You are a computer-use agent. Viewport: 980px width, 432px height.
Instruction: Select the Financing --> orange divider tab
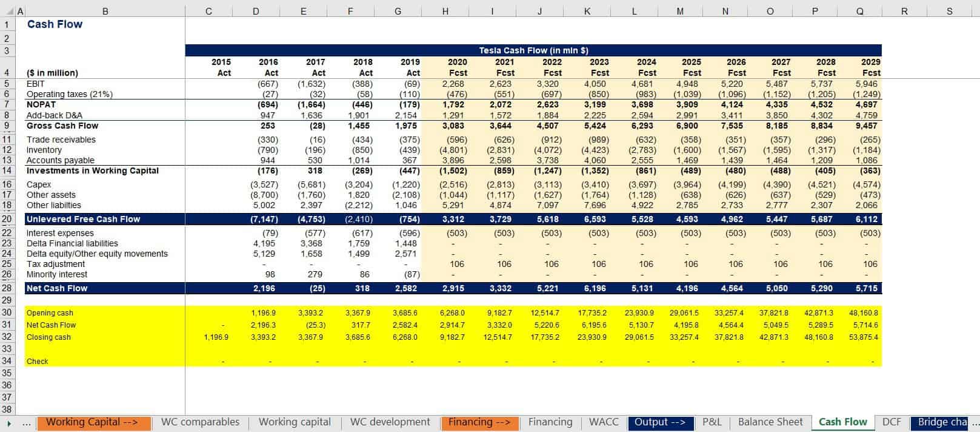[x=479, y=422]
